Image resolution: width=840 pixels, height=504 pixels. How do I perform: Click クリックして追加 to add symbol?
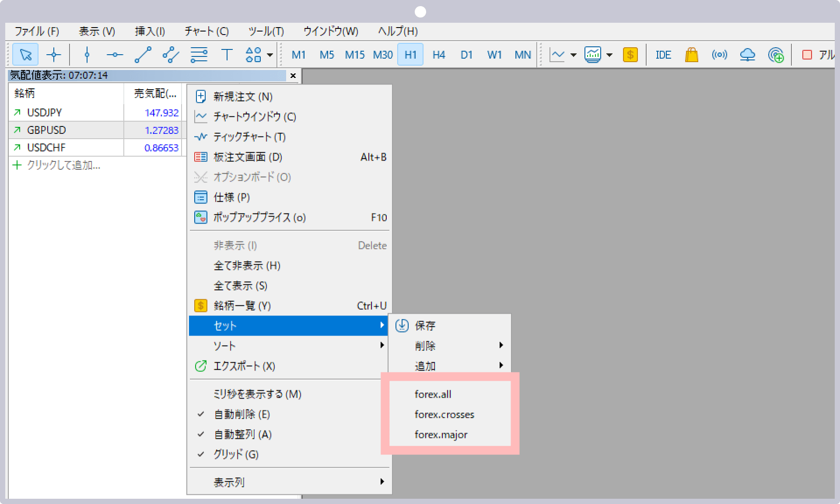pyautogui.click(x=63, y=165)
